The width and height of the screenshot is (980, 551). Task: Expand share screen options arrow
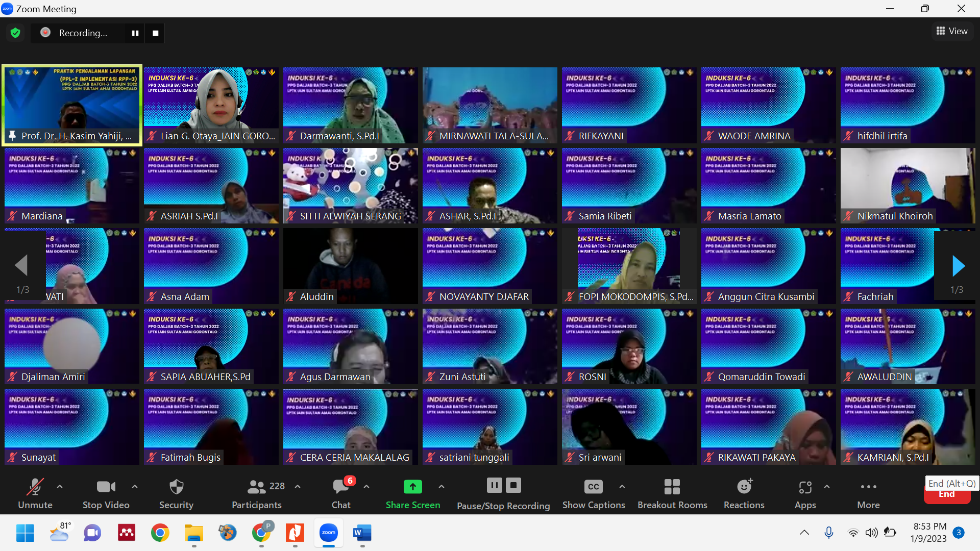442,487
